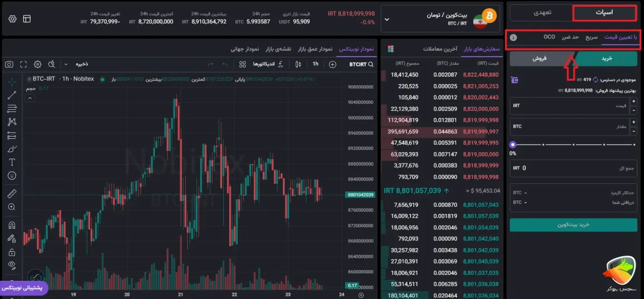Choose the خرید buy side toggle

(607, 58)
